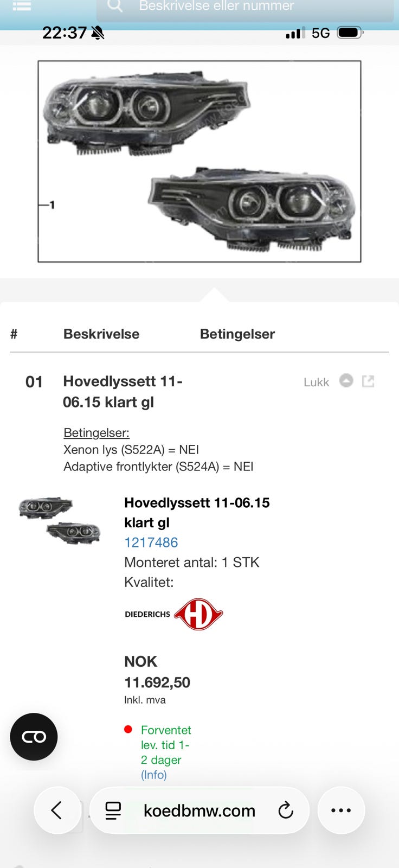Click the 'Hovedlyssett 11-06.15 klart gl' row title
This screenshot has height=868, width=399.
pos(123,392)
